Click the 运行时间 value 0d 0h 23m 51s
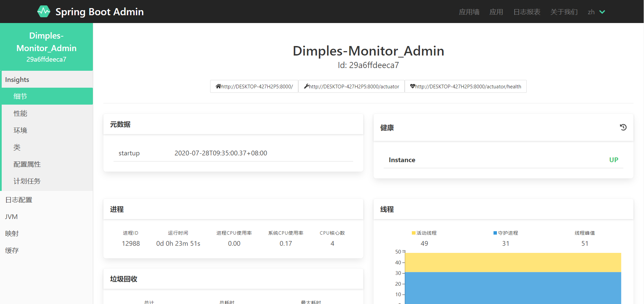 178,243
